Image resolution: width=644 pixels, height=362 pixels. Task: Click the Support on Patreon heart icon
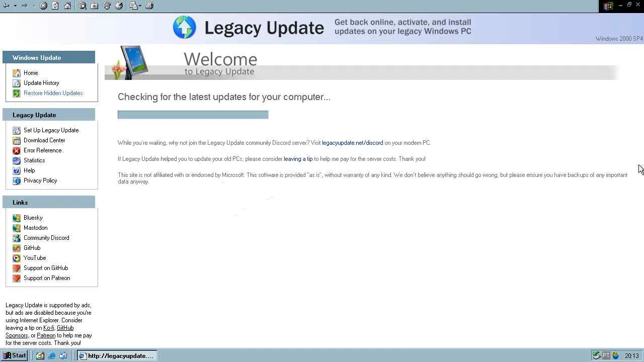pyautogui.click(x=17, y=278)
